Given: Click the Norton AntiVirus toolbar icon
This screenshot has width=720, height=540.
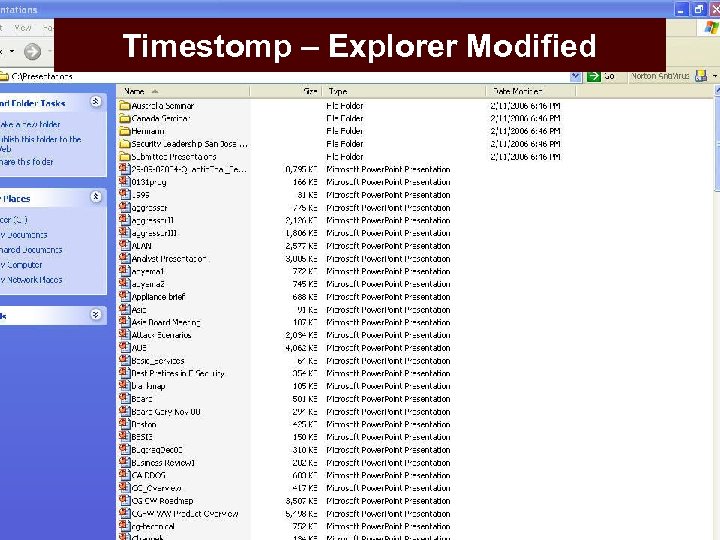Looking at the screenshot, I should [701, 76].
